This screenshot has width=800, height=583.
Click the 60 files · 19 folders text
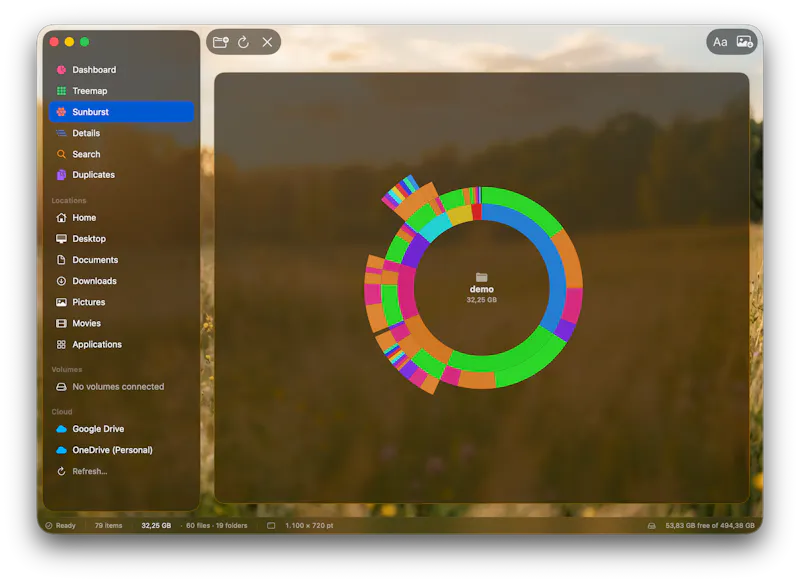pyautogui.click(x=216, y=525)
